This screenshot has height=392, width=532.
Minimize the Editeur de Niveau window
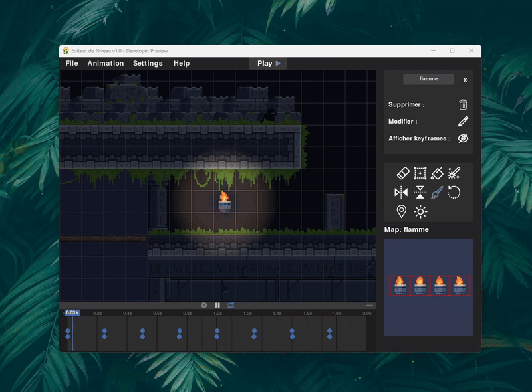[434, 51]
